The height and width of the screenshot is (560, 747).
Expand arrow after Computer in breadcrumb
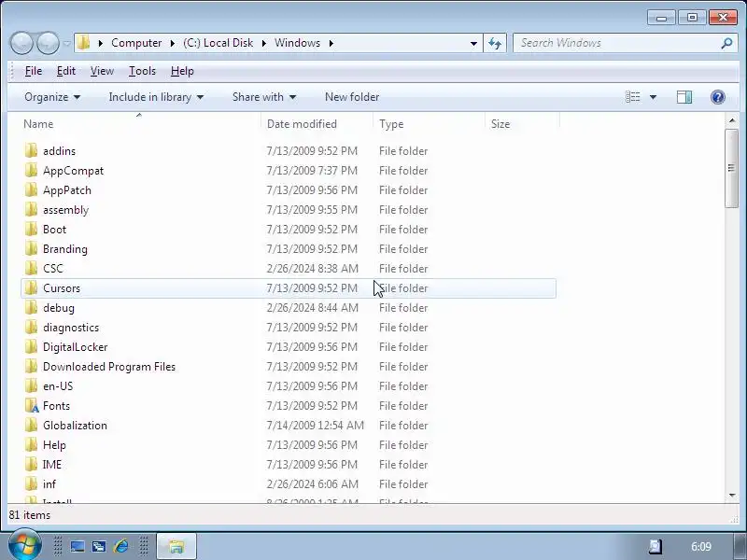pyautogui.click(x=173, y=43)
